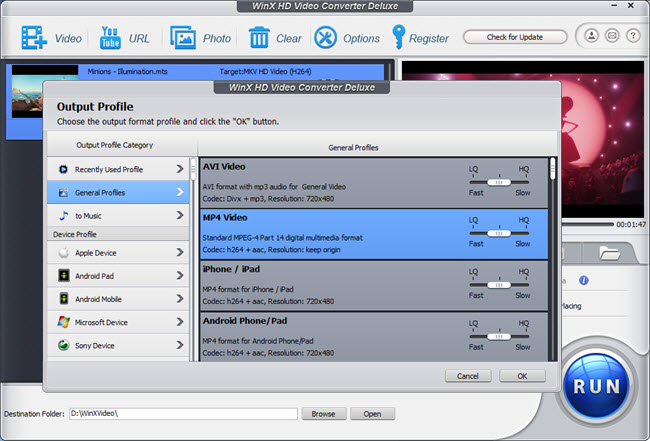Select the Sony Device category
This screenshot has height=441, width=650.
point(118,345)
